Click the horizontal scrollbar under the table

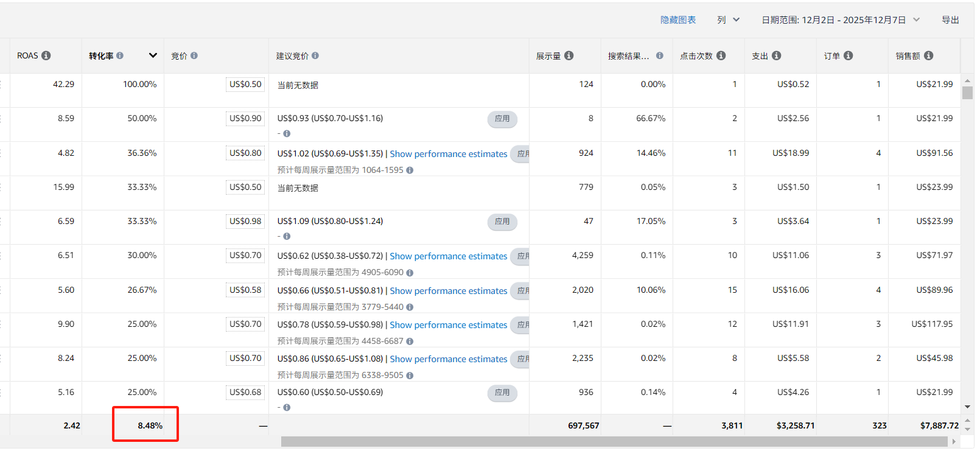pos(614,441)
